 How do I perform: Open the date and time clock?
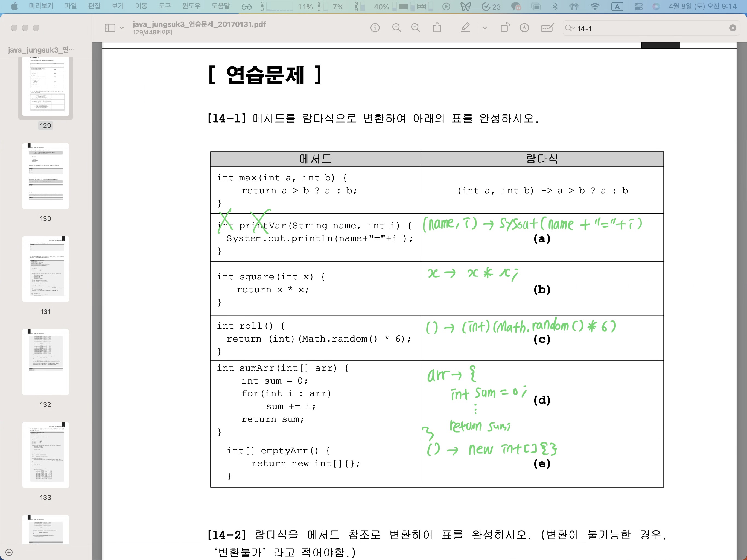point(702,6)
